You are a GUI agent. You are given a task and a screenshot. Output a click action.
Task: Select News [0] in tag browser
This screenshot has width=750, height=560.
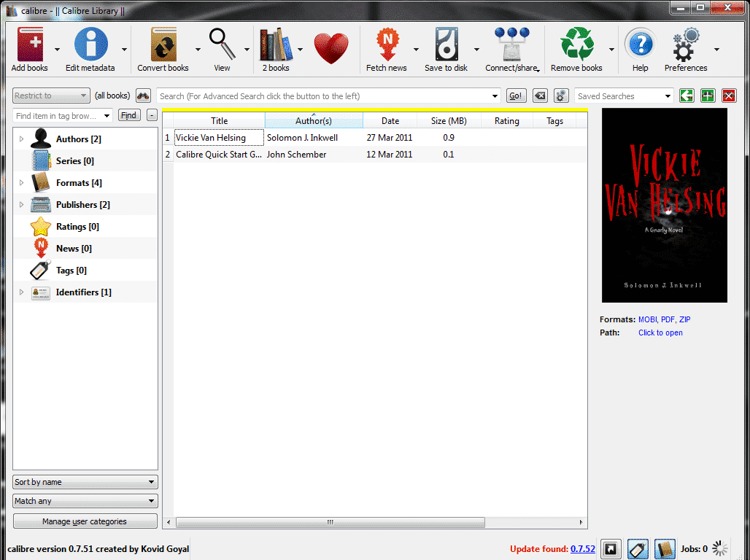coord(74,249)
